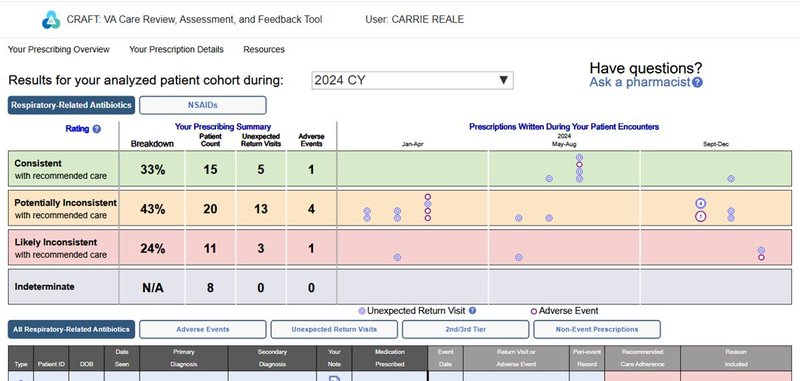Open the Resources tab
Viewport: 800px width, 381px height.
coord(264,49)
